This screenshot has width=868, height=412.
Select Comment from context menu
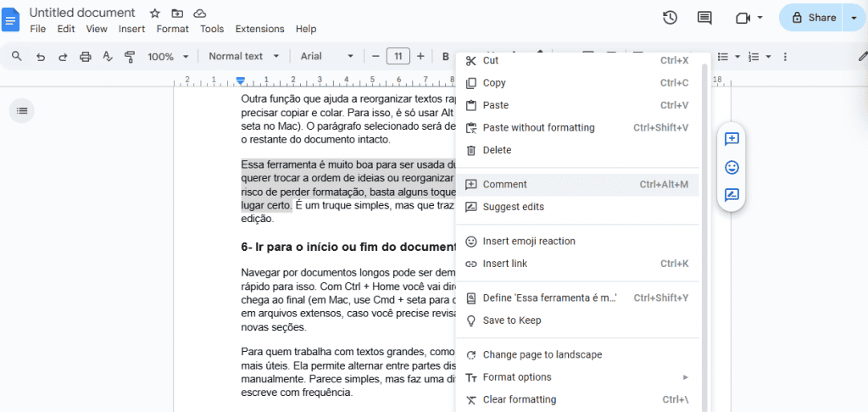pos(504,185)
